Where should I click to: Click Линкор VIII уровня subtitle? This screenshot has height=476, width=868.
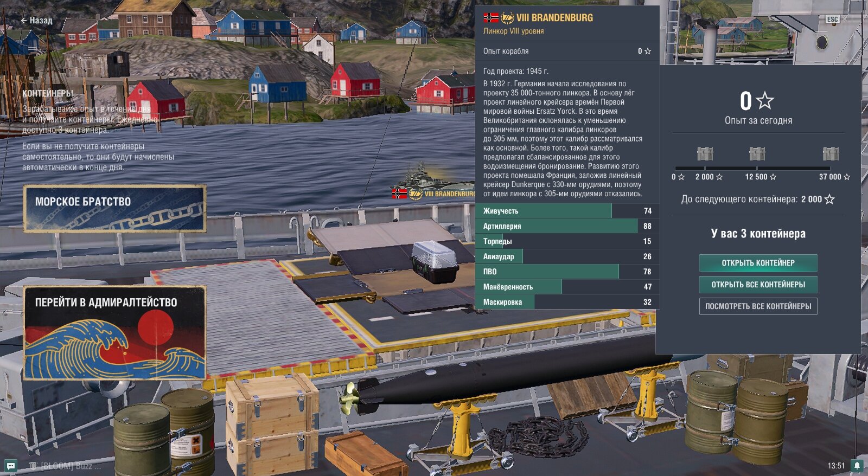point(514,31)
